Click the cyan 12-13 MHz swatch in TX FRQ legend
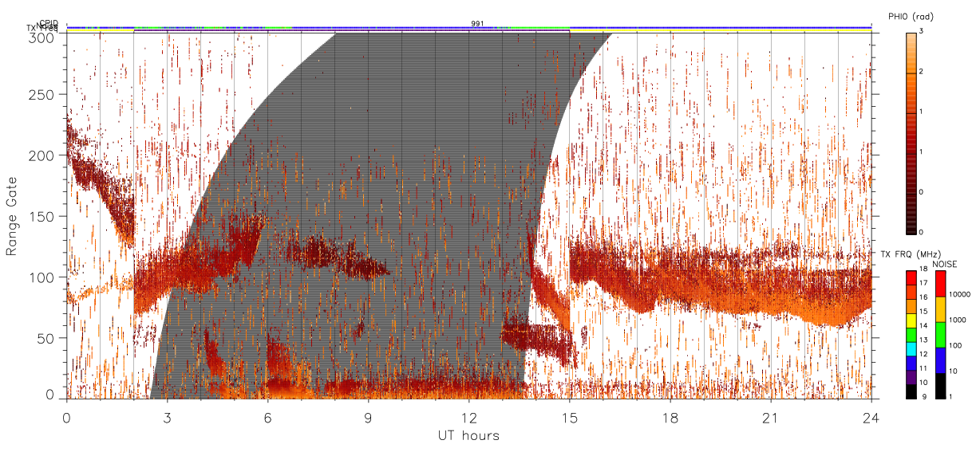980x452 pixels. click(x=911, y=349)
